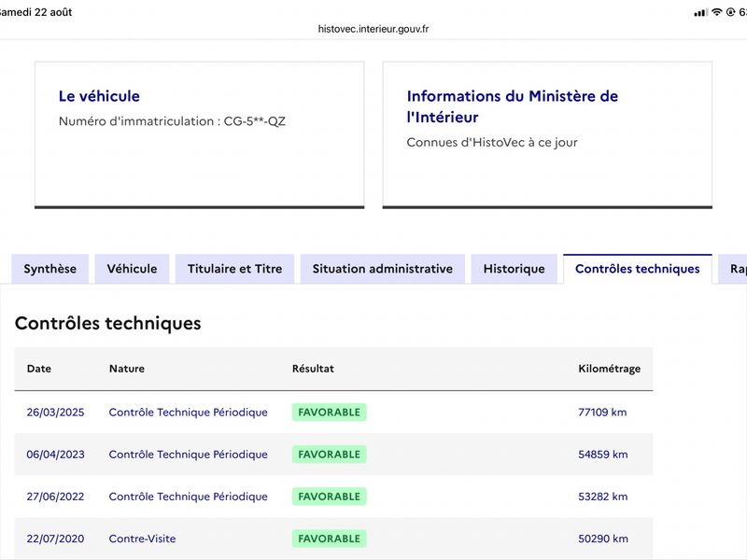The height and width of the screenshot is (560, 747).
Task: Click the 77109 km mileage value
Action: 602,413
